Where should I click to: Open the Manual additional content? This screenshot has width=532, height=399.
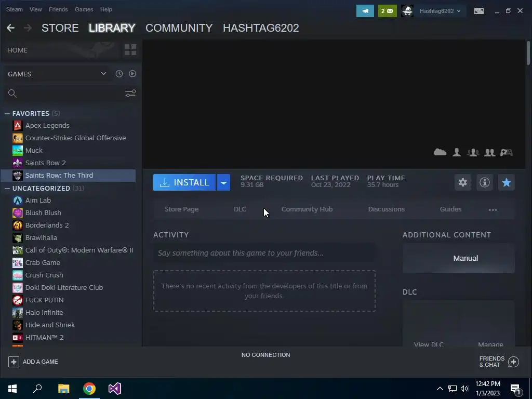(458, 258)
